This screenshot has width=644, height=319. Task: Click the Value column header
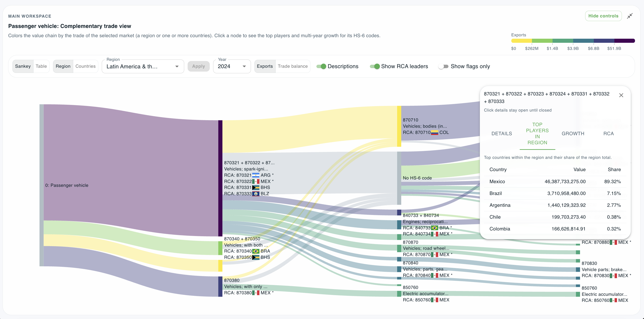tap(579, 170)
